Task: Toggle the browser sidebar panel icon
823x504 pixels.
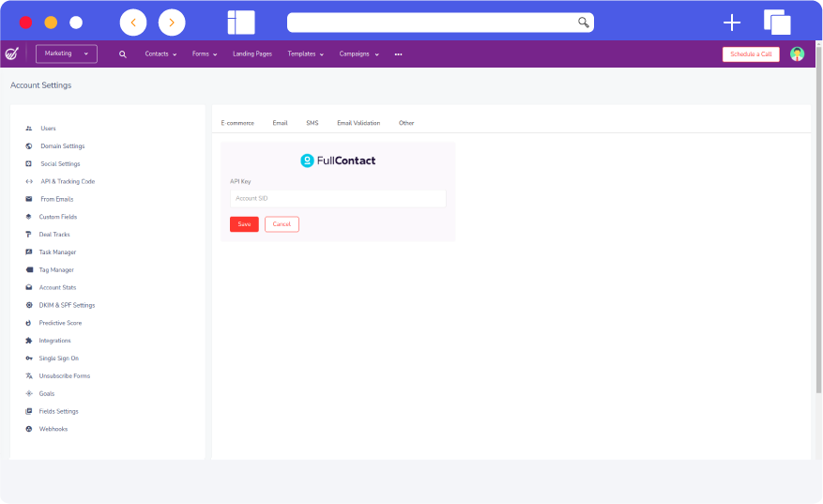Action: [241, 23]
